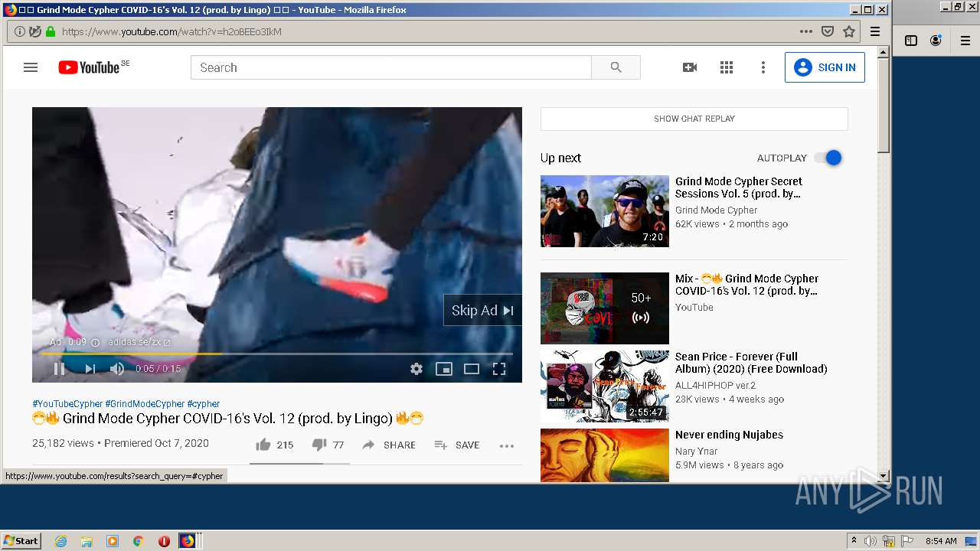
Task: Show hidden tray icons arrow
Action: pos(854,541)
